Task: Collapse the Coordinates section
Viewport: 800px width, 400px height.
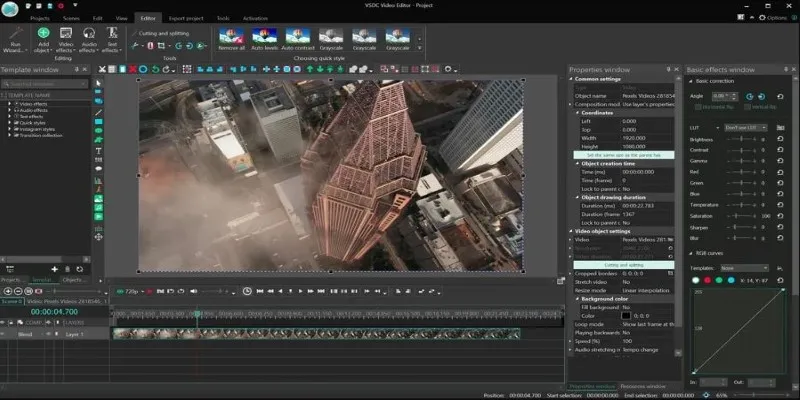Action: tap(577, 113)
